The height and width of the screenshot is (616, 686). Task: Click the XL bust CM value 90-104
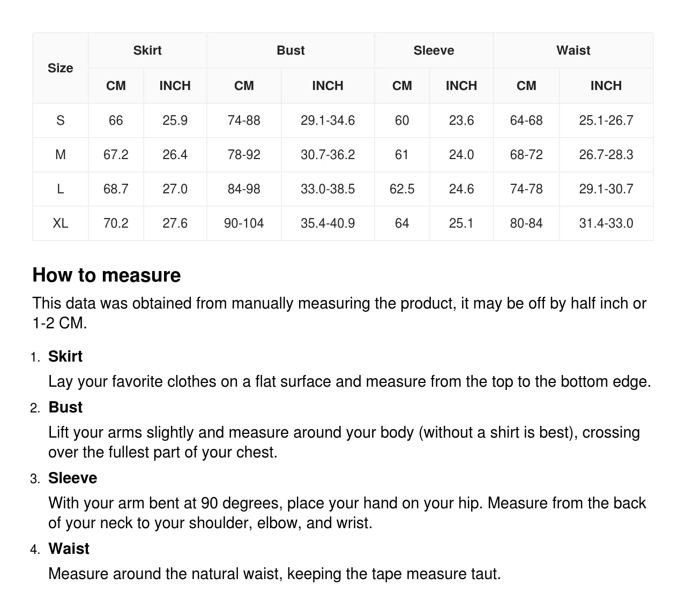[x=244, y=223]
